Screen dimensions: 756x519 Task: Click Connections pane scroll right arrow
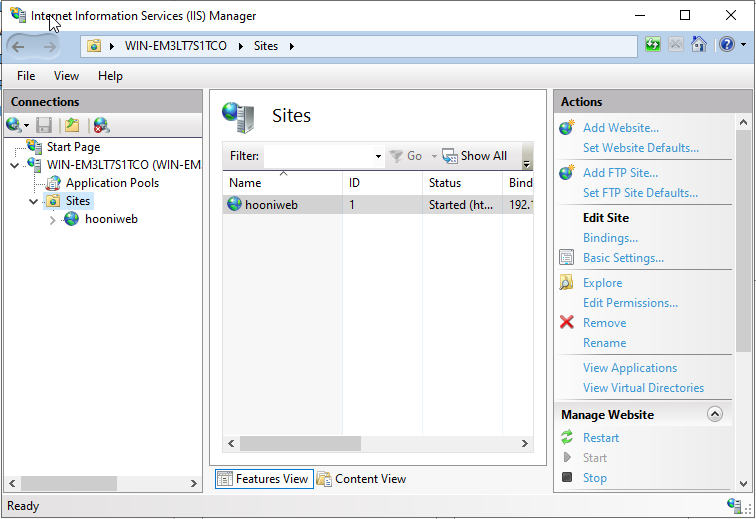(193, 483)
